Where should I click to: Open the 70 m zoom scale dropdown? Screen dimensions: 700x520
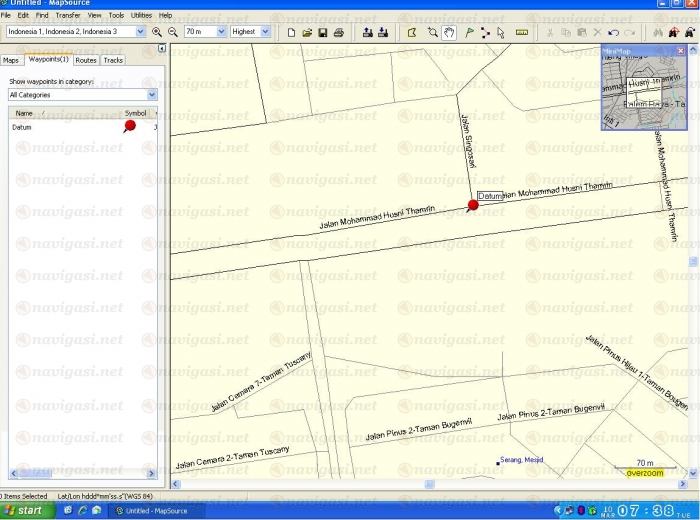(x=220, y=32)
